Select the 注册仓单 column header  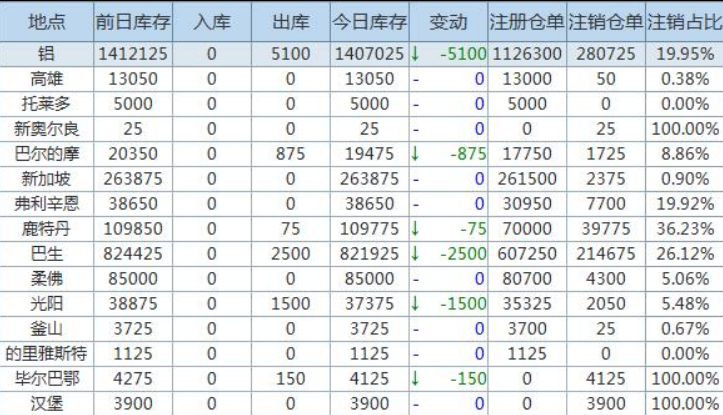click(526, 21)
